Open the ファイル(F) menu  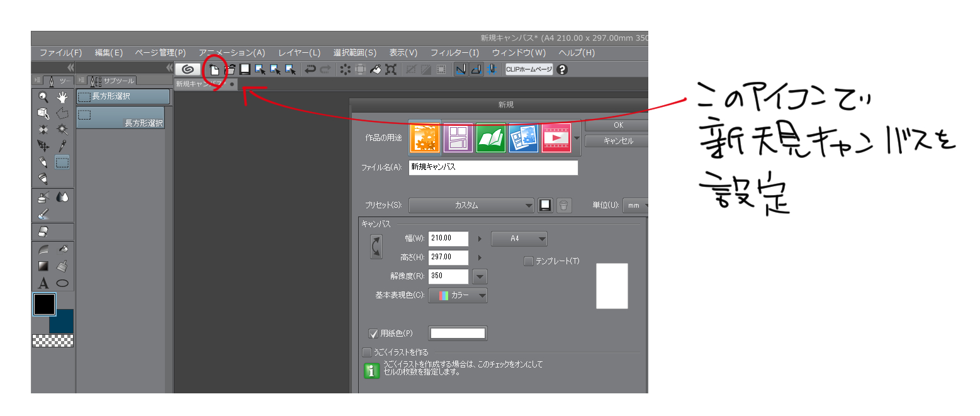[x=60, y=53]
